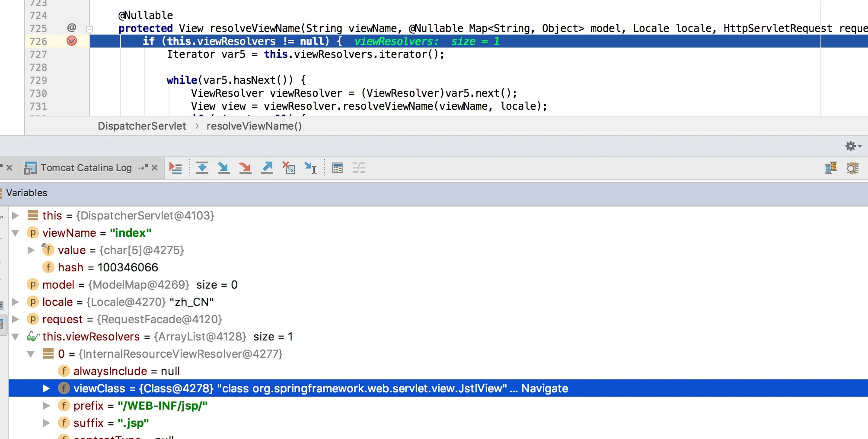This screenshot has height=439, width=868.
Task: Select resolveViewName() in the breadcrumb bar
Action: pyautogui.click(x=254, y=126)
